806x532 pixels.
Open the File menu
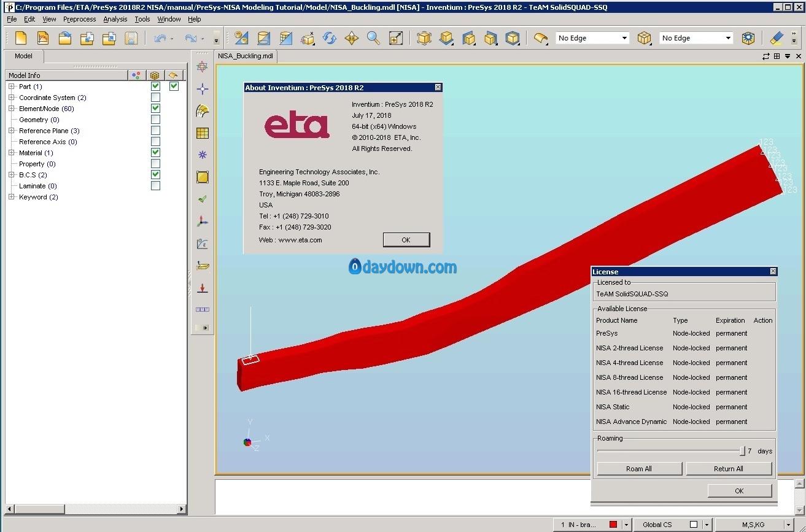(x=12, y=19)
